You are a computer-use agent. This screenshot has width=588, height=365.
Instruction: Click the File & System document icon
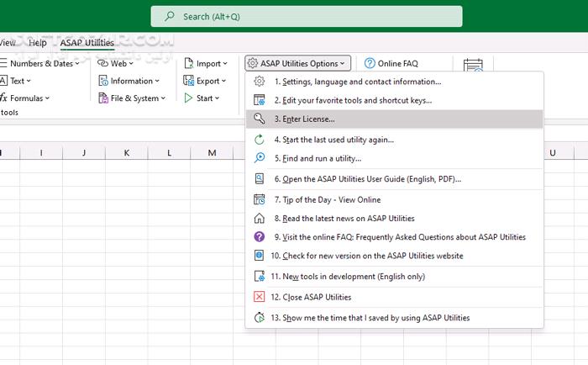103,98
